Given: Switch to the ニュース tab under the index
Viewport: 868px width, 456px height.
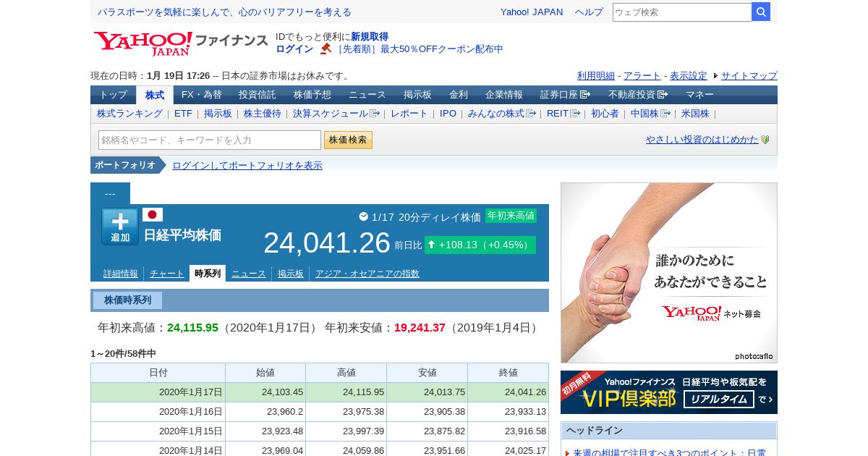Looking at the screenshot, I should coord(249,274).
